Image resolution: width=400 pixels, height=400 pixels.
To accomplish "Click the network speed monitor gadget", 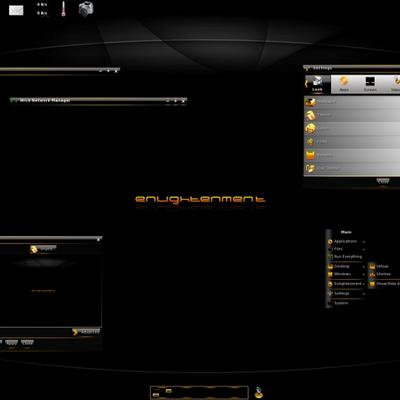I will pos(42,9).
